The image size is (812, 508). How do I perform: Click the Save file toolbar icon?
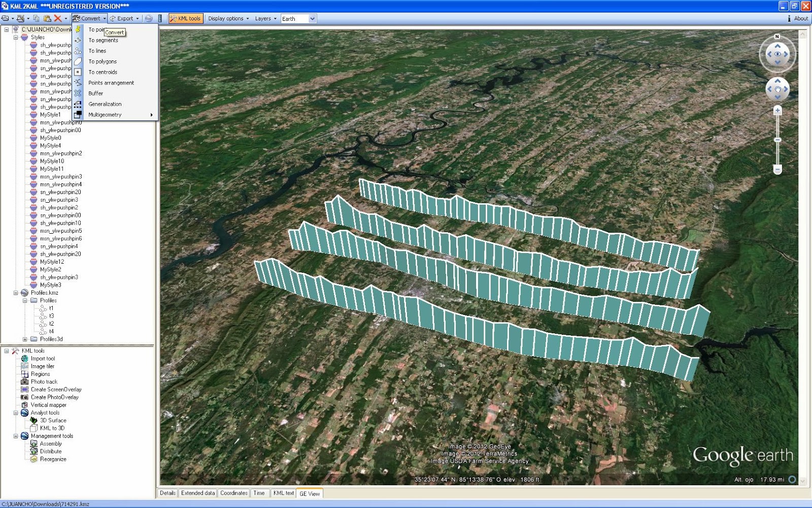[x=20, y=18]
